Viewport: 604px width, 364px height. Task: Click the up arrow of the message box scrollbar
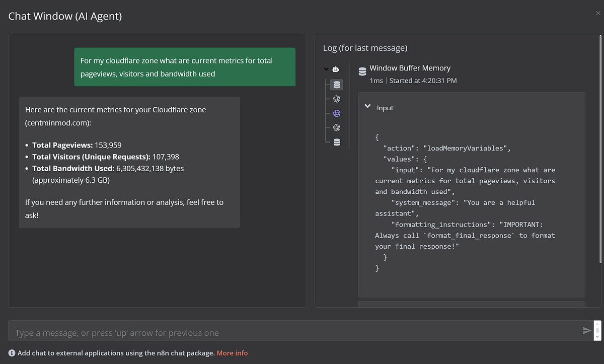pyautogui.click(x=597, y=323)
